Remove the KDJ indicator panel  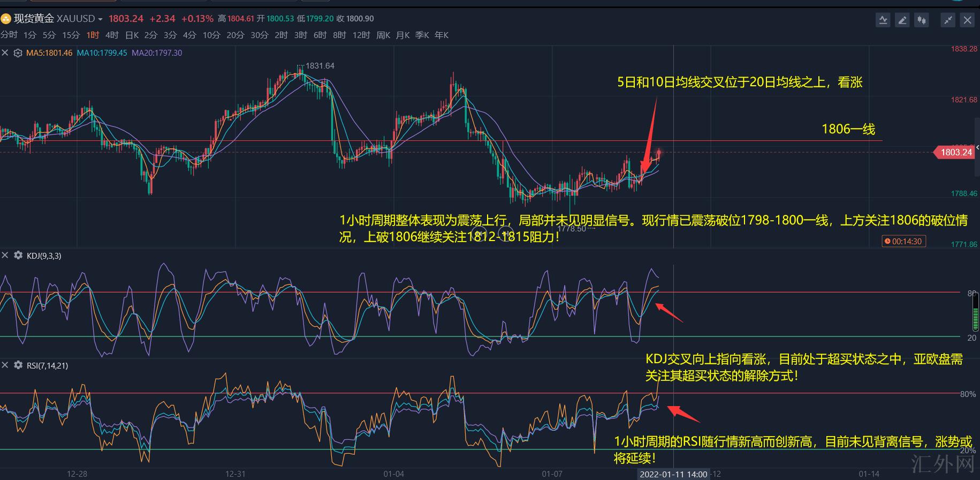(x=5, y=256)
